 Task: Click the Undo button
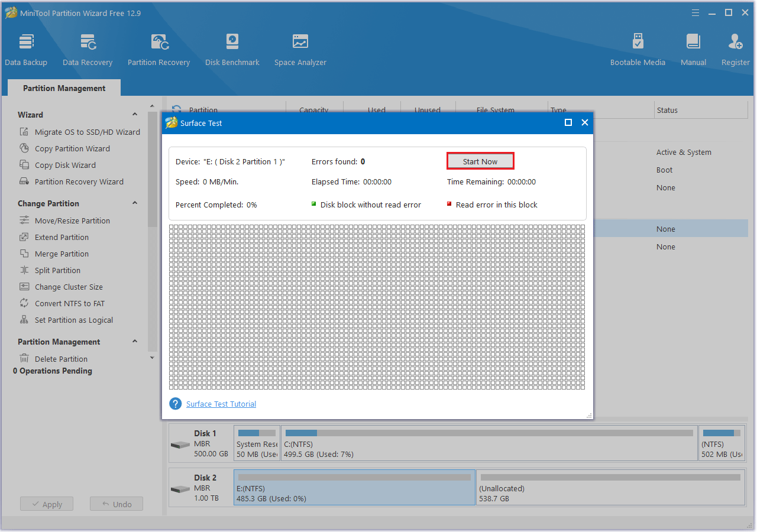[117, 504]
